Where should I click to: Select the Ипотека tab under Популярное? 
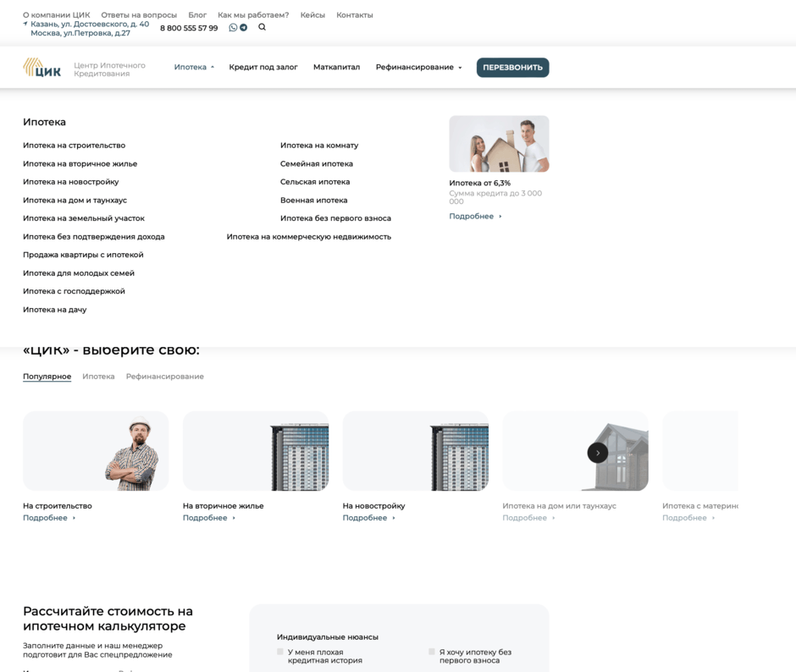pyautogui.click(x=98, y=376)
